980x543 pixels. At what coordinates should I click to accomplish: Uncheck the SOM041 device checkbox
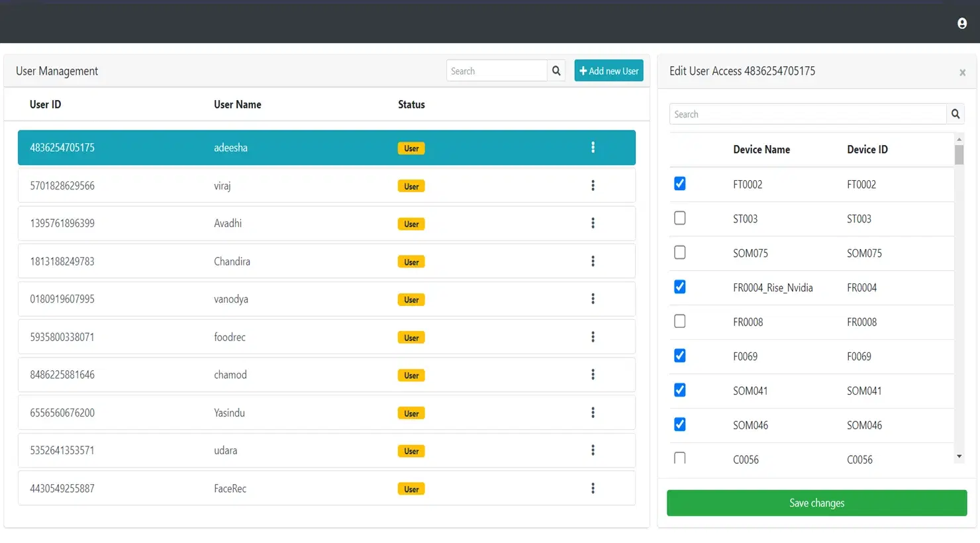point(679,390)
